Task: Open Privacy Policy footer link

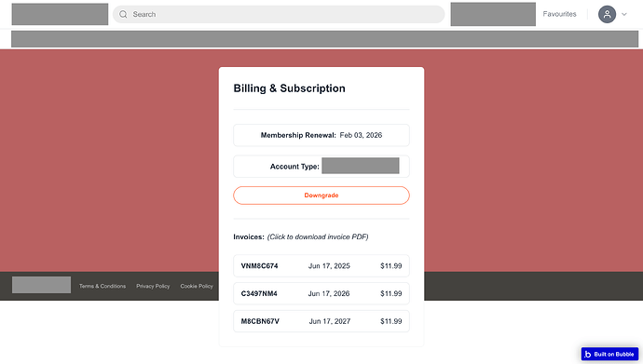Action: [x=153, y=286]
